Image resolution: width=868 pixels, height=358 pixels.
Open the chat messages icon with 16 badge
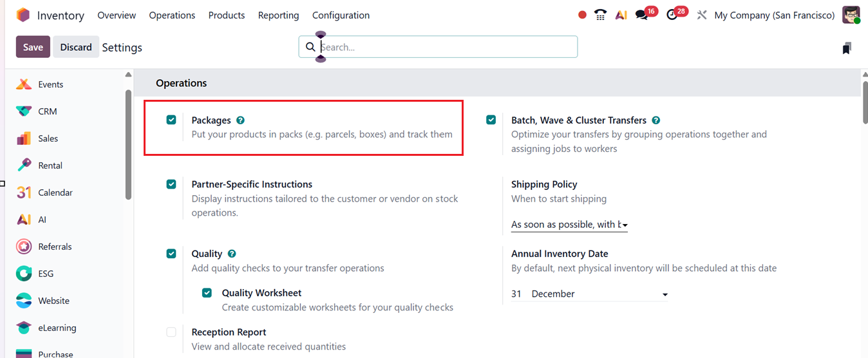pos(641,15)
